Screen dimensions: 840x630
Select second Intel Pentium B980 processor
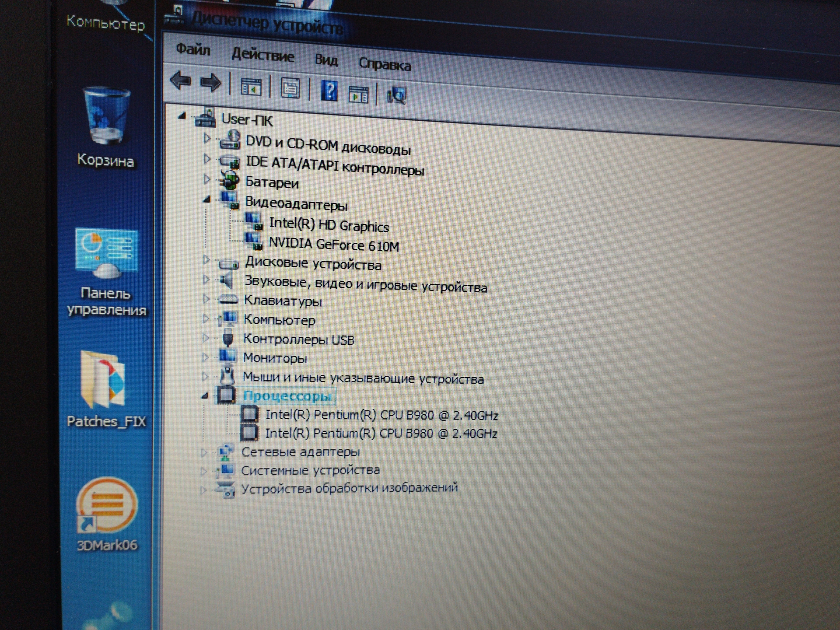[x=381, y=433]
